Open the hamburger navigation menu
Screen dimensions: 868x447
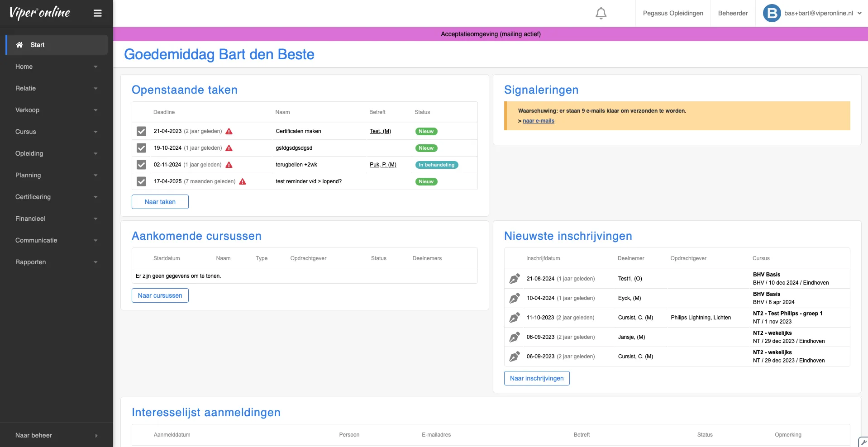click(x=98, y=13)
